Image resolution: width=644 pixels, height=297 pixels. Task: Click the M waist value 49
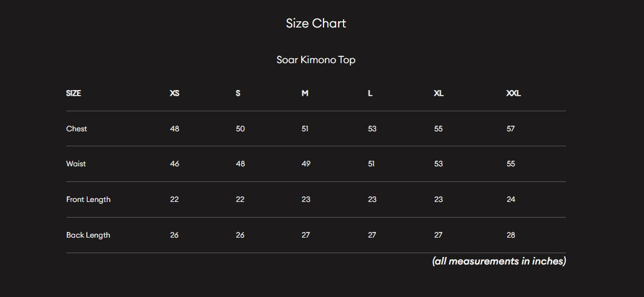tap(306, 164)
